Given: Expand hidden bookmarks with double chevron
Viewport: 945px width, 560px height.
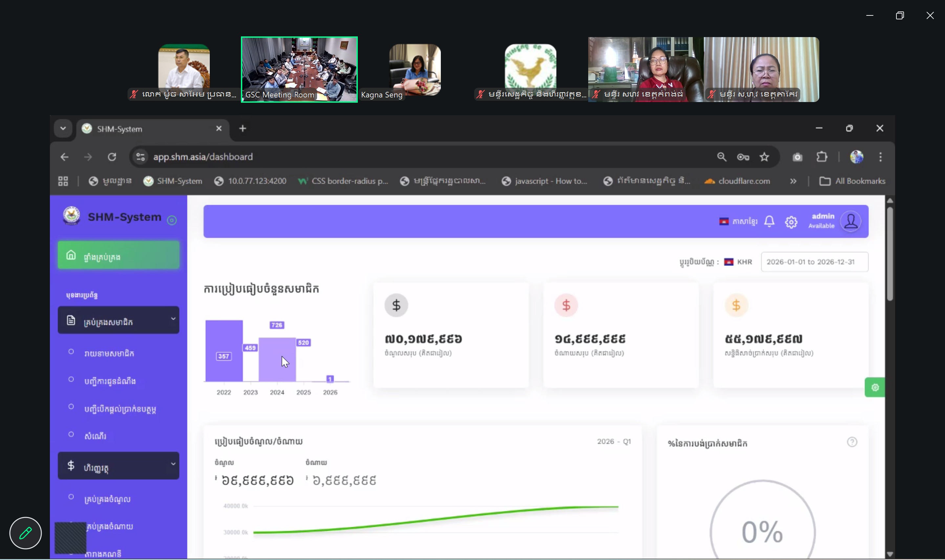Looking at the screenshot, I should (793, 181).
